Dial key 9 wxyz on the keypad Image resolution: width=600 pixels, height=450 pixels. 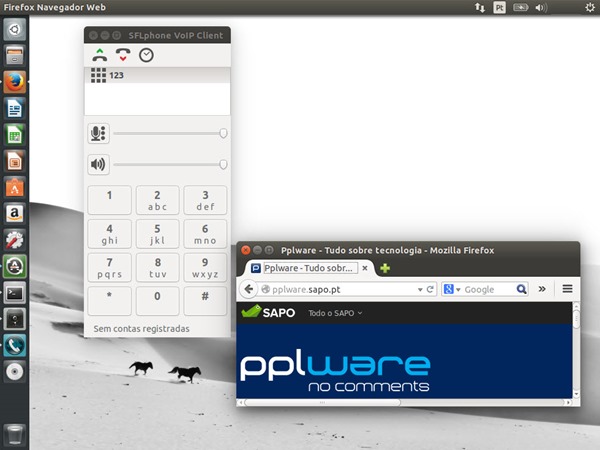[205, 267]
